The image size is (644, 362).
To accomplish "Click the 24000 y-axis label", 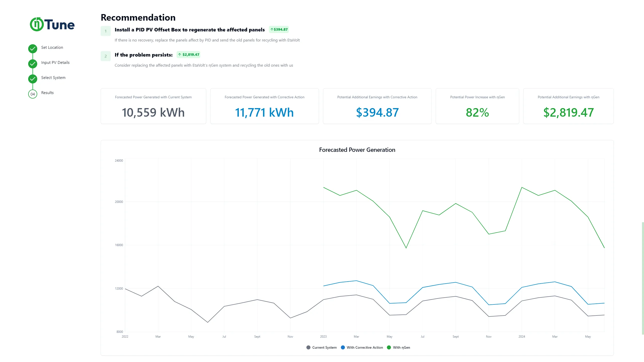I will click(119, 161).
